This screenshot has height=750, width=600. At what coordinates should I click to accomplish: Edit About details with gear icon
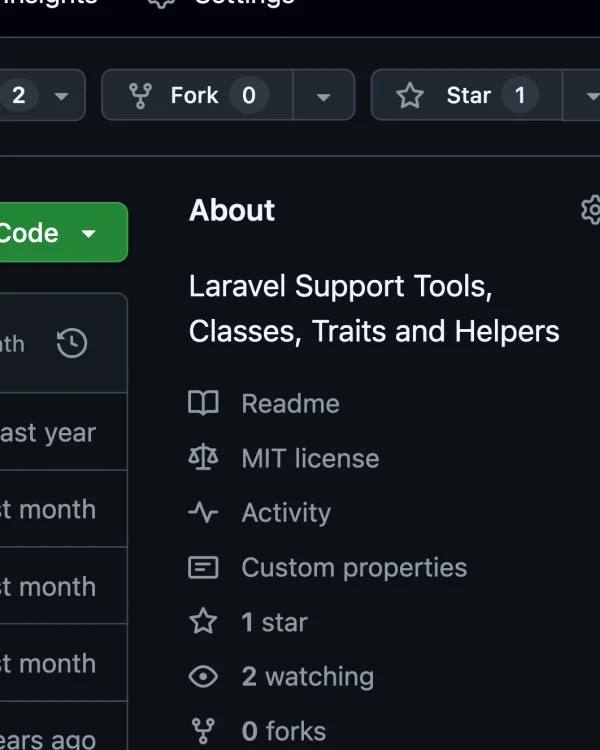tap(591, 210)
